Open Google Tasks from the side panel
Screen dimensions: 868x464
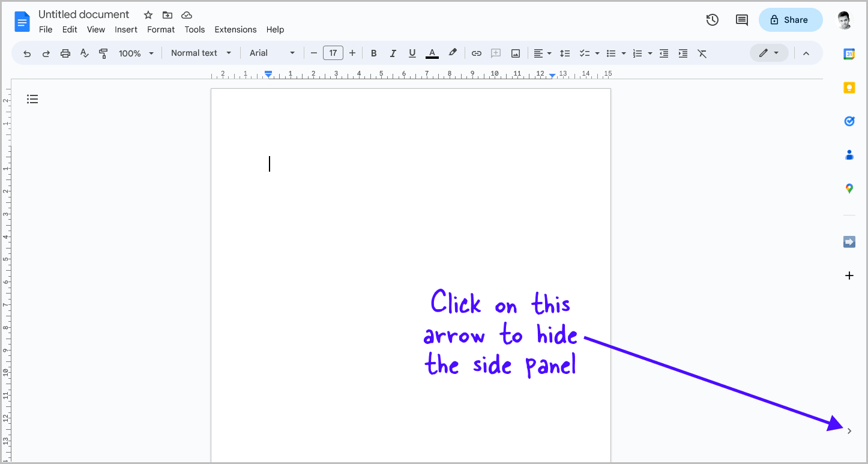[849, 121]
